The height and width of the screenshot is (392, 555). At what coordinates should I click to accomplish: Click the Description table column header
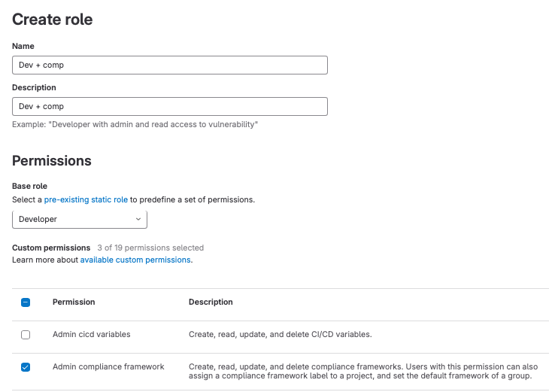pos(211,302)
